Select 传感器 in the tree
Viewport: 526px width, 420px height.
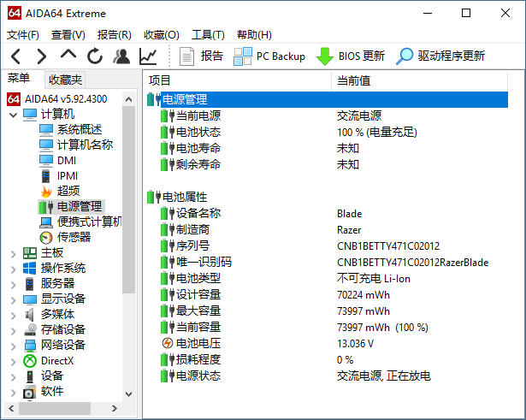coord(74,237)
